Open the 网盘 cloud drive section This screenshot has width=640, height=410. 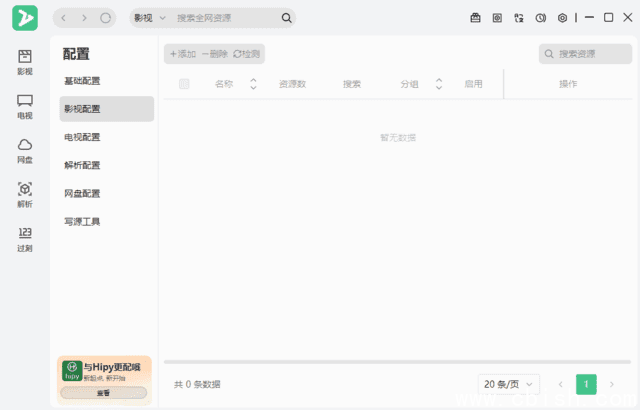tap(25, 150)
